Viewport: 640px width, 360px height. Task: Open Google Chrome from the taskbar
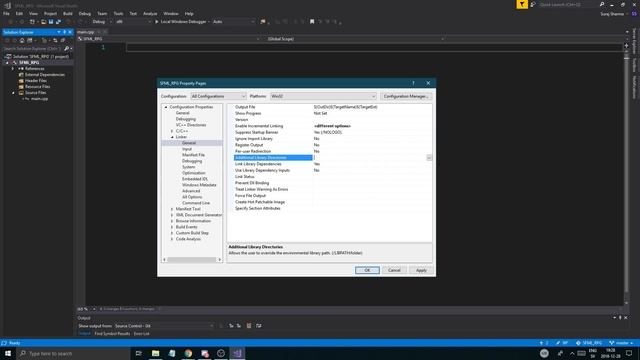[188, 353]
